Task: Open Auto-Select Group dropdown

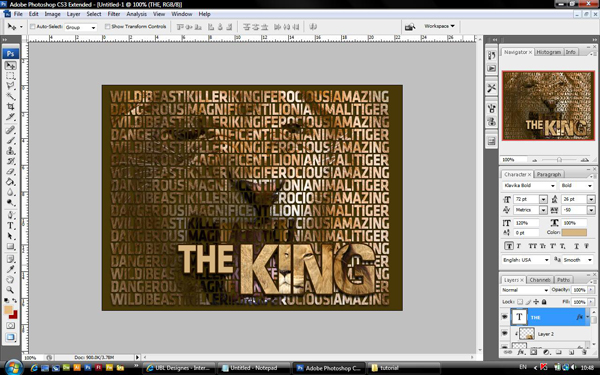Action: click(80, 27)
